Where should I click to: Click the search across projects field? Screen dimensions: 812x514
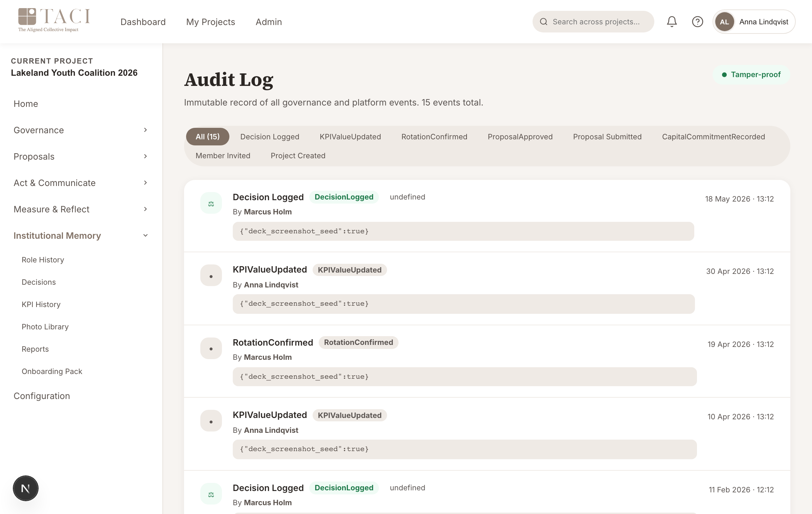[593, 22]
